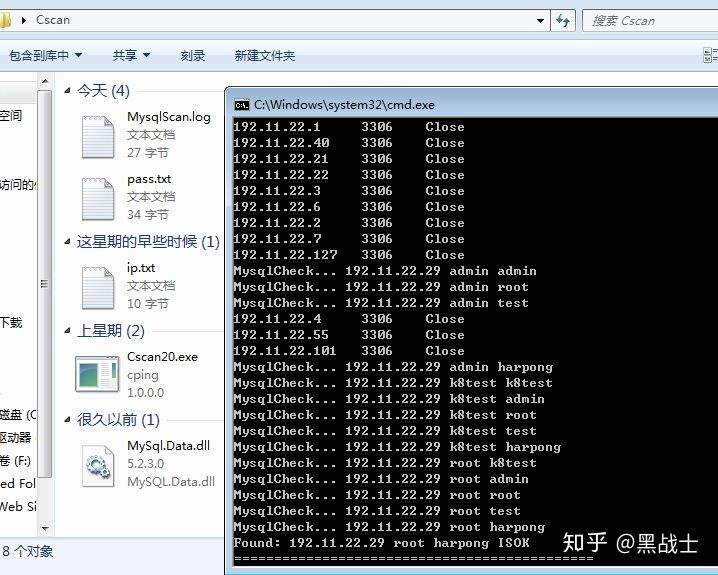Click the MySql.Data.dll file name
Screen dimensions: 718x575
tap(169, 445)
